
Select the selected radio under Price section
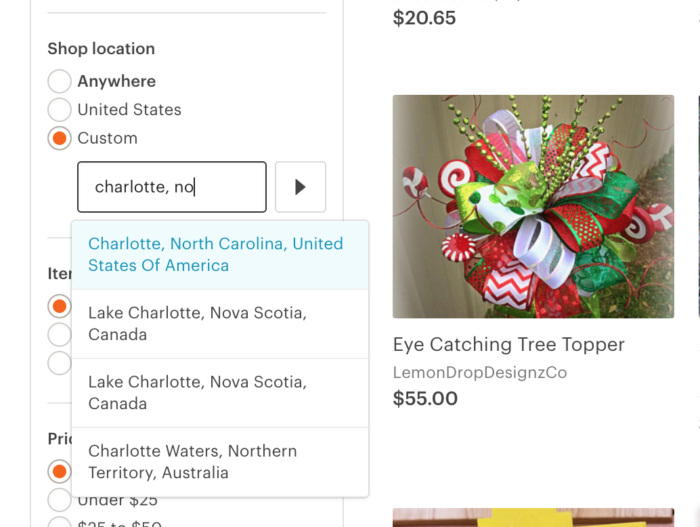60,471
